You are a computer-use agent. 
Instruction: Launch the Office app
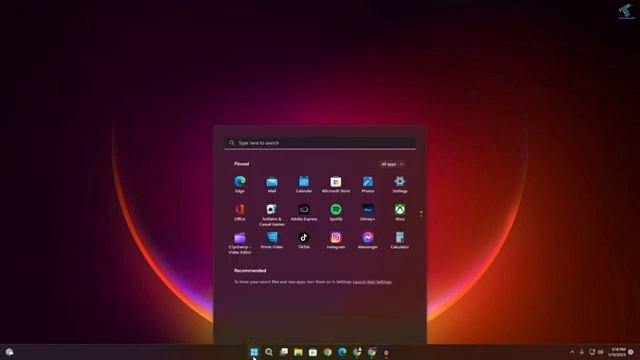[240, 213]
